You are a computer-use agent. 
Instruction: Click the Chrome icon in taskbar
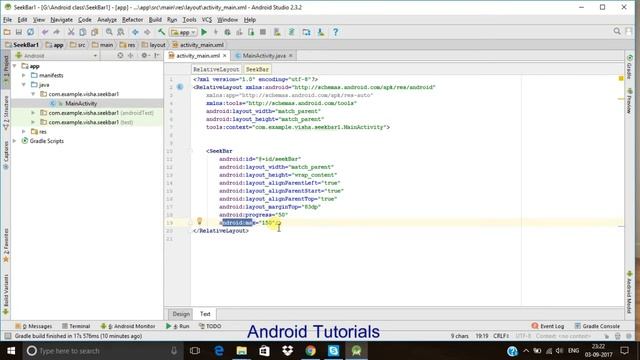pos(311,351)
